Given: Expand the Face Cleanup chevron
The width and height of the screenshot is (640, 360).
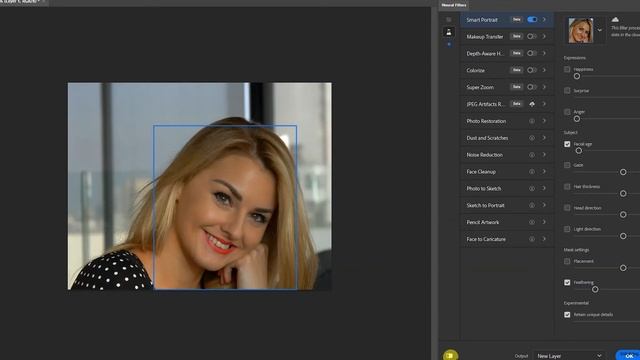Looking at the screenshot, I should point(544,171).
